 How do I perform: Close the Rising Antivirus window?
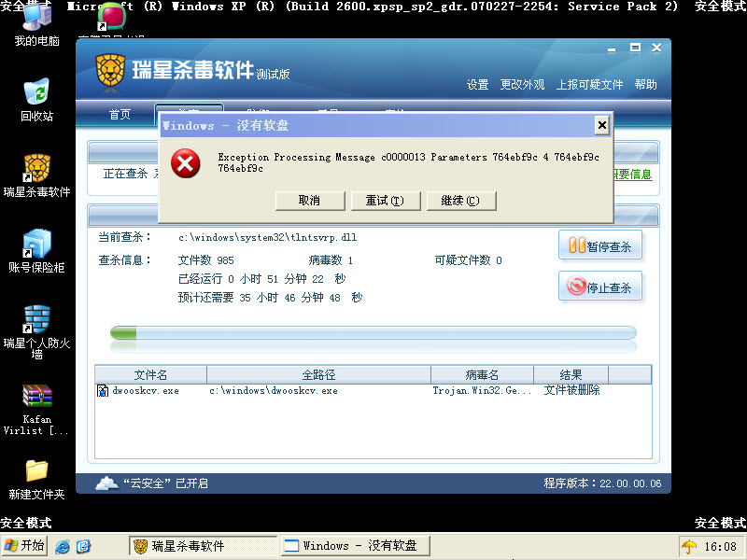pos(656,48)
